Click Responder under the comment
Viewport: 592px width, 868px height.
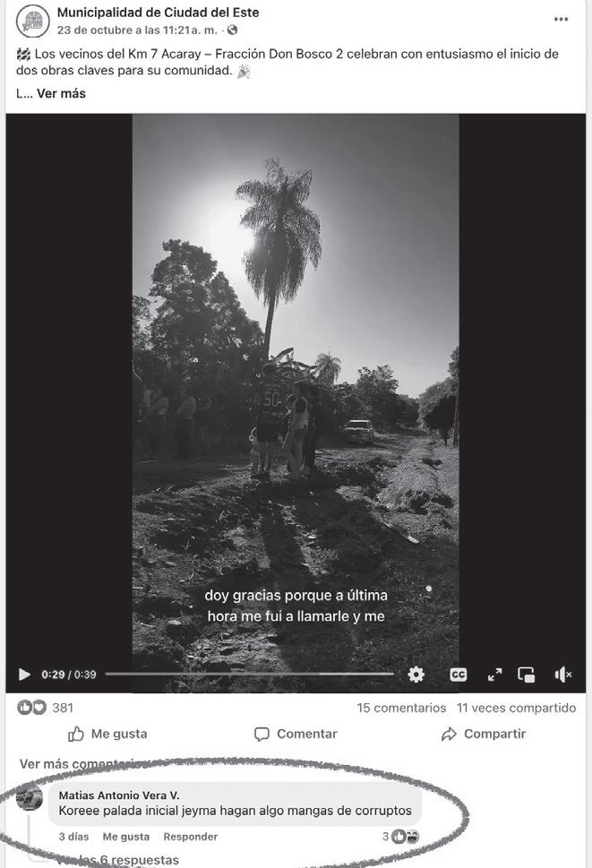[x=191, y=837]
